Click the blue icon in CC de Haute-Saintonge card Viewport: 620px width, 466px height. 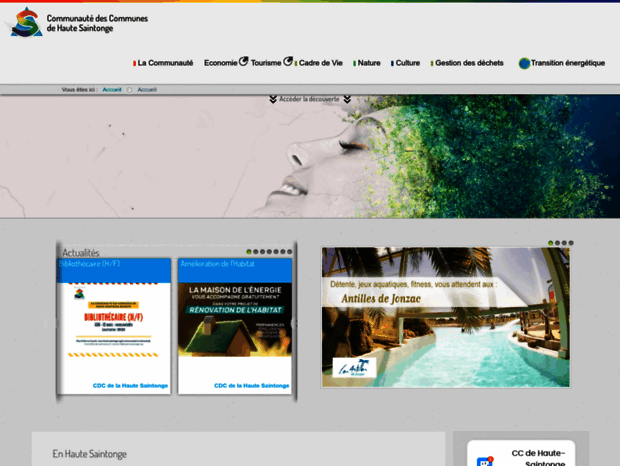pyautogui.click(x=485, y=461)
